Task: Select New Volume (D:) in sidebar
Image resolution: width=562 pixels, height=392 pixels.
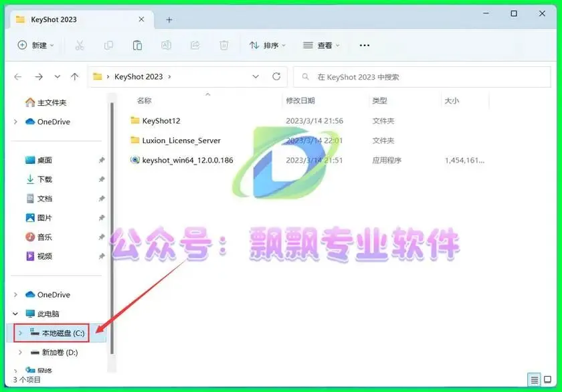Action: 54,353
